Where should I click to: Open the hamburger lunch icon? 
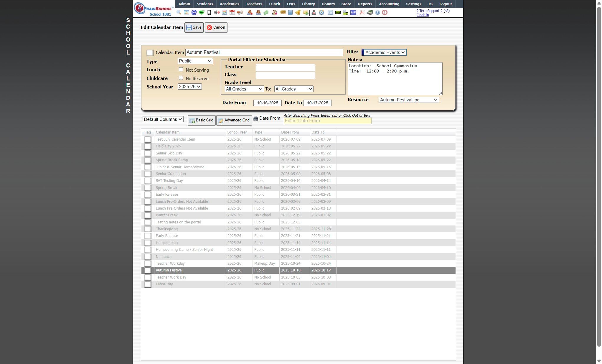point(283,12)
